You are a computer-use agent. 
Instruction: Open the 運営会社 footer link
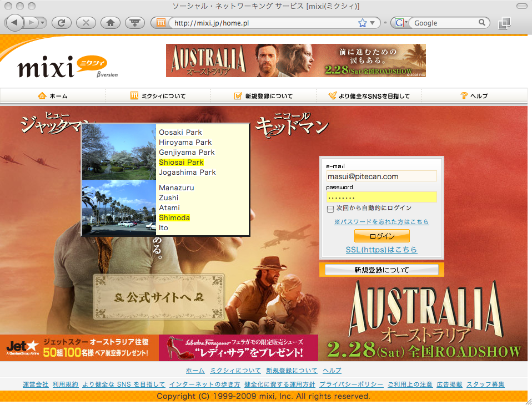point(36,384)
